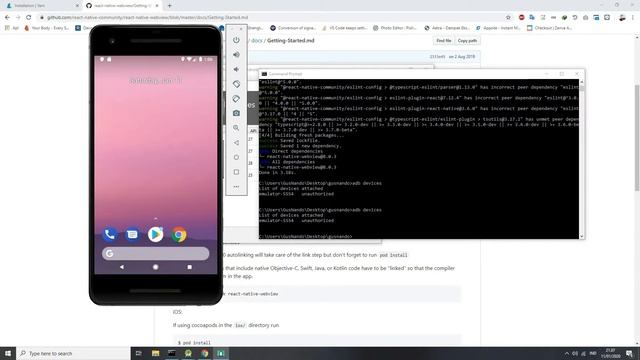Open the Messages app on emulator
Image resolution: width=640 pixels, height=360 pixels.
click(132, 234)
